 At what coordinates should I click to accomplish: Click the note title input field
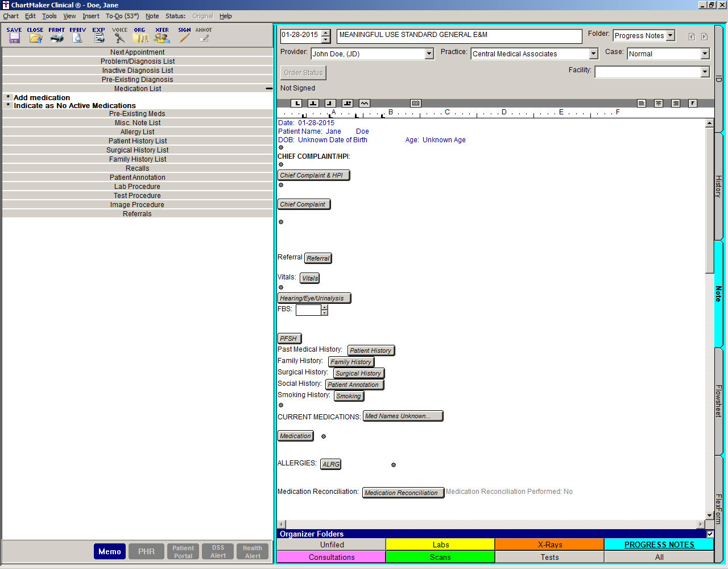459,36
